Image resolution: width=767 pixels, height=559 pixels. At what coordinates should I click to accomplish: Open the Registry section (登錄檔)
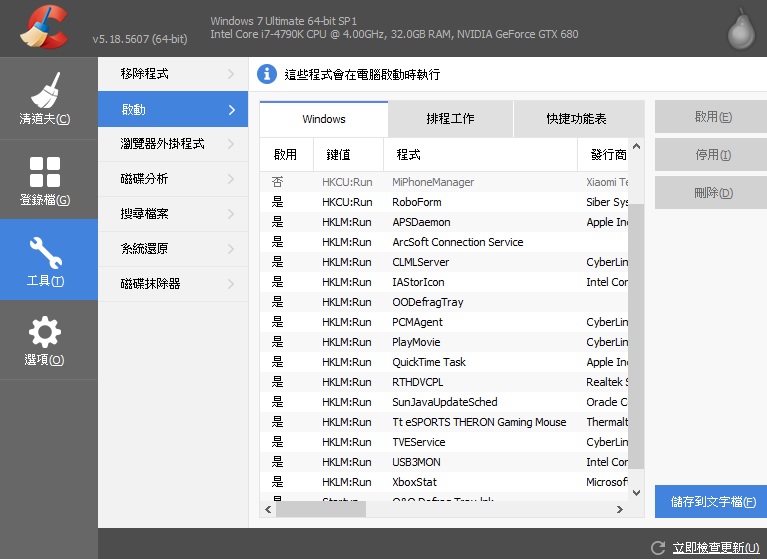tap(45, 179)
